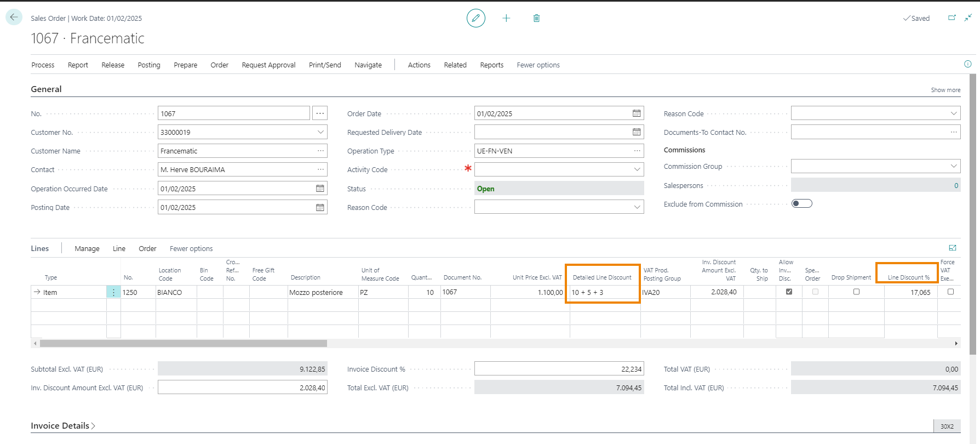The width and height of the screenshot is (980, 444).
Task: Collapse page using the arrows icon
Action: (x=968, y=18)
